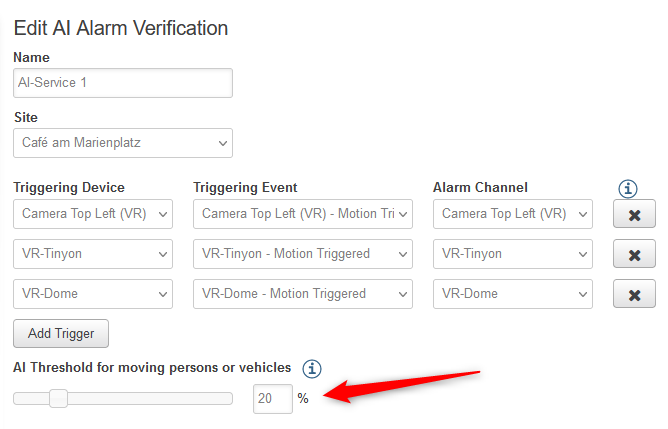Expand the VR-Dome Triggering Device dropdown
Screen dimensions: 668x429
coord(93,294)
